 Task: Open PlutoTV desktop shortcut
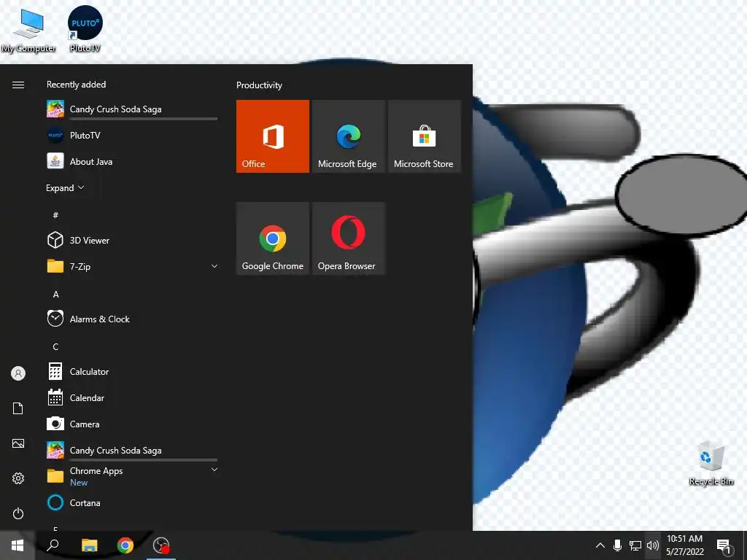(x=85, y=28)
